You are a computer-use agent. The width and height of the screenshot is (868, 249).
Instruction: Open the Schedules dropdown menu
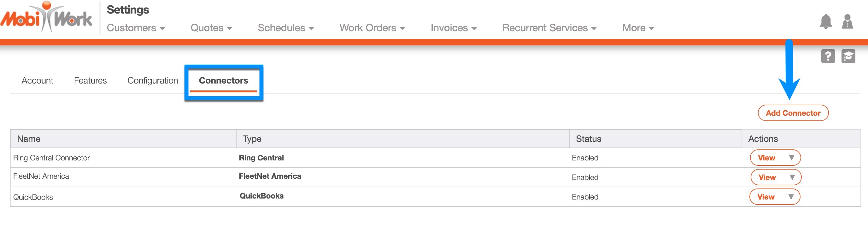pyautogui.click(x=286, y=28)
